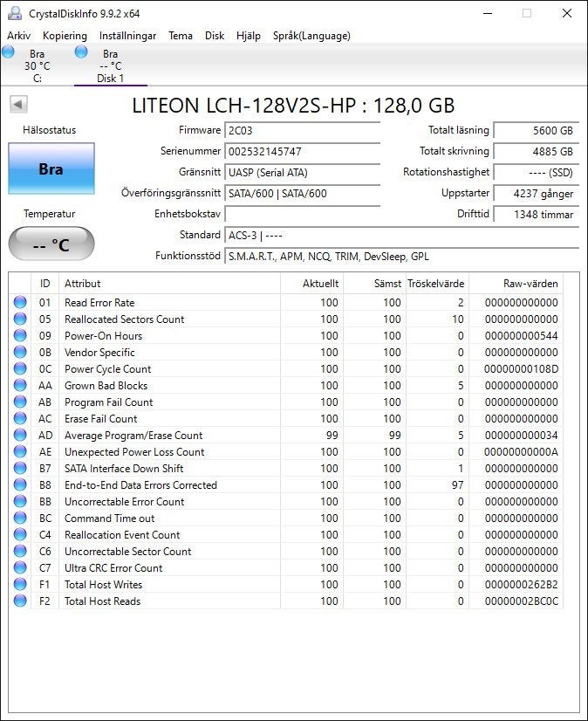Click status icon for Reallocation Event Count

20,534
